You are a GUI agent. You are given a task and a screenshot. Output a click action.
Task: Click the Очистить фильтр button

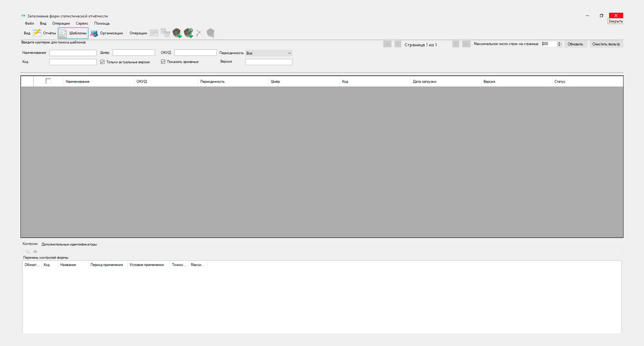coord(606,44)
